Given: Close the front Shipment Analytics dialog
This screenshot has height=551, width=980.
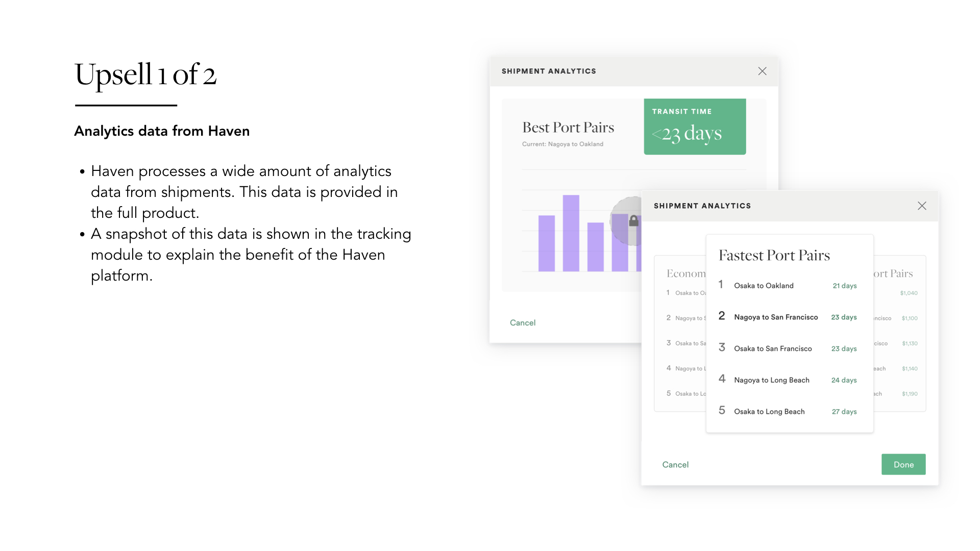Looking at the screenshot, I should 921,206.
